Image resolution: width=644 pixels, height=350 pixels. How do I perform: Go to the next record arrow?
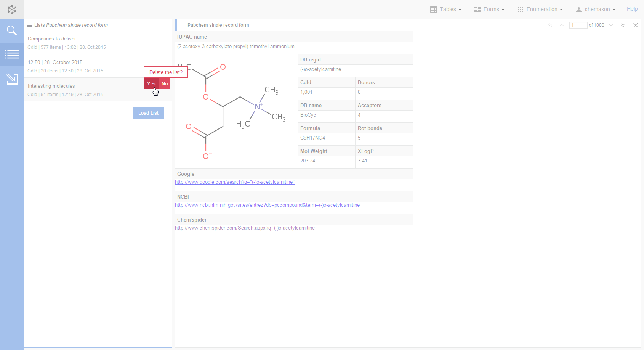(x=611, y=25)
